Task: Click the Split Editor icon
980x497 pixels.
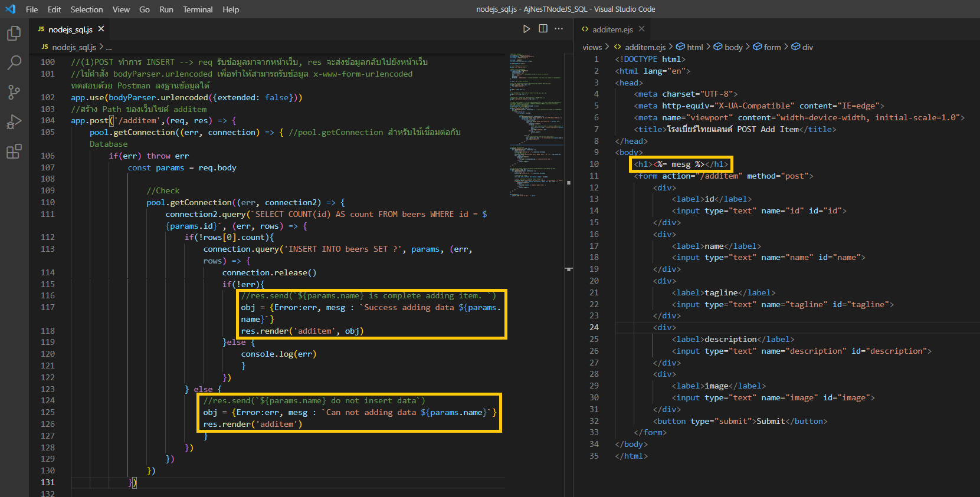Action: (x=543, y=29)
